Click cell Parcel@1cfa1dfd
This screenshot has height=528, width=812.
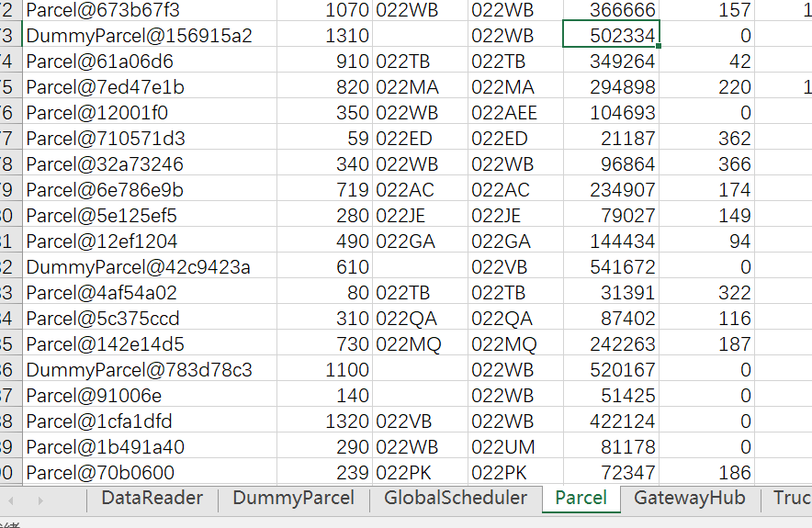click(150, 420)
